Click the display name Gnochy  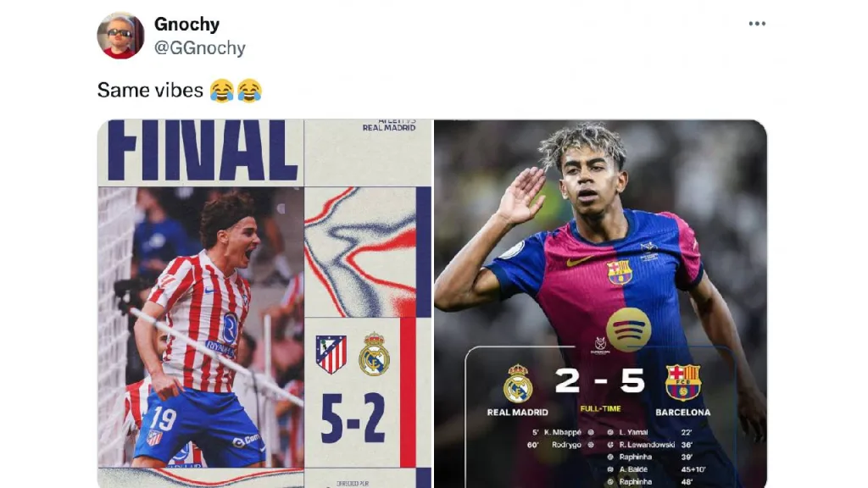click(186, 25)
